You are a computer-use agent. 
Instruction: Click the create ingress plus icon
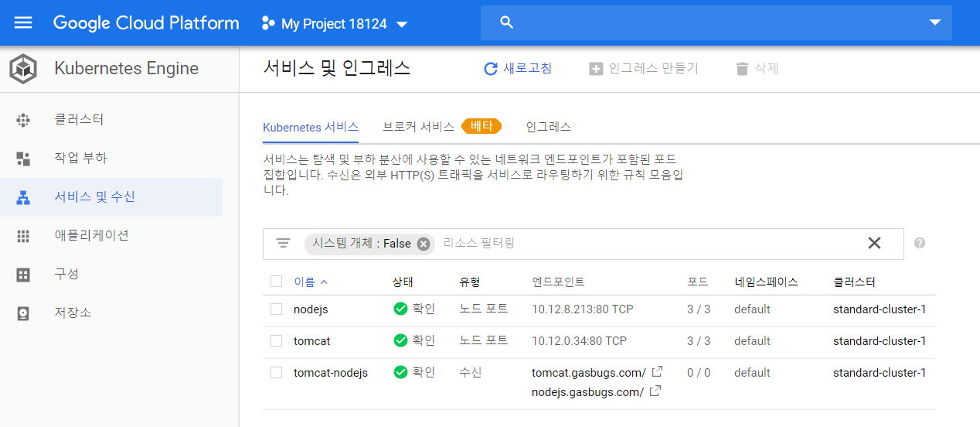(x=596, y=69)
